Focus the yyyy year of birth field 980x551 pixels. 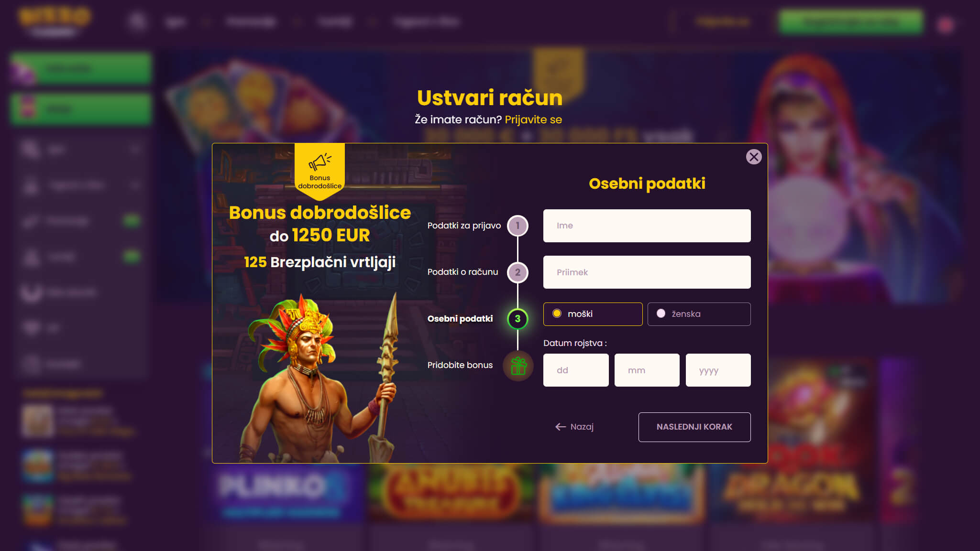718,370
